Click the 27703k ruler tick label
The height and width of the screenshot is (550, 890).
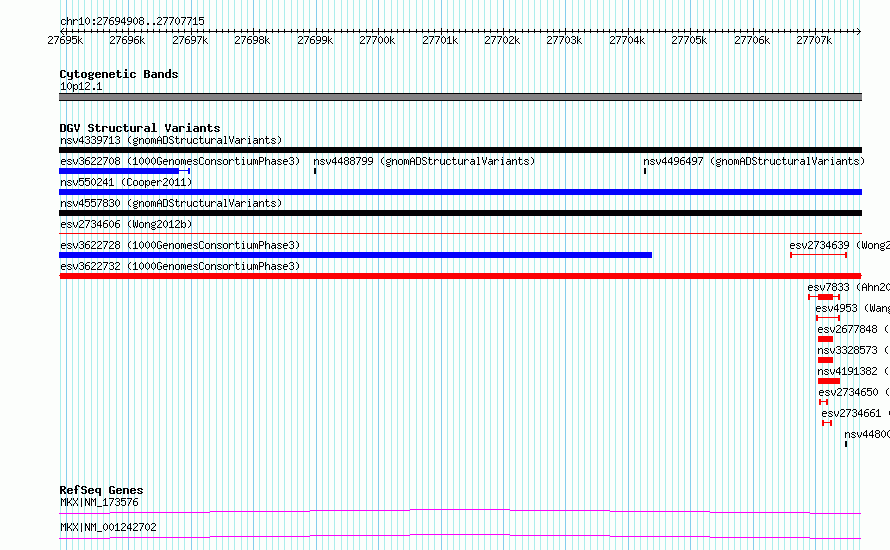click(x=564, y=40)
